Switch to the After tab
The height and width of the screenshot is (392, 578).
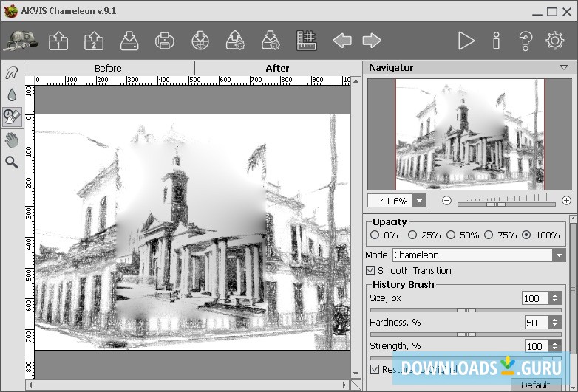point(277,68)
